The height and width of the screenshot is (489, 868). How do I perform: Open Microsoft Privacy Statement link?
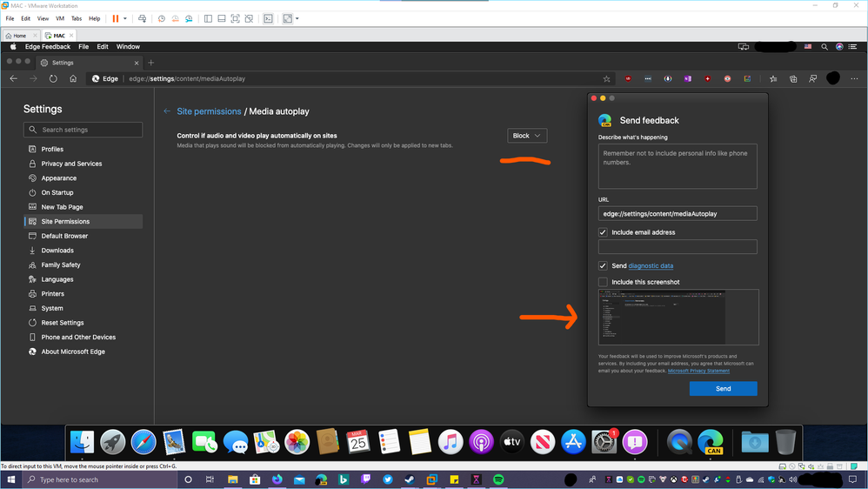point(698,371)
